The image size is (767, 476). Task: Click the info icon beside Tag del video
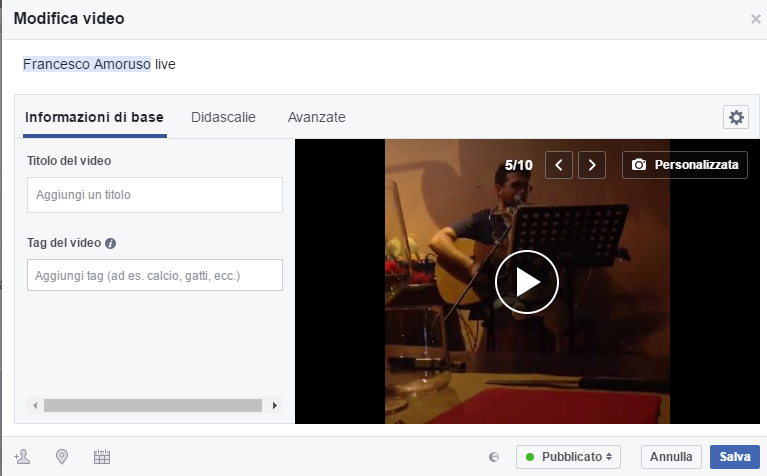point(111,243)
